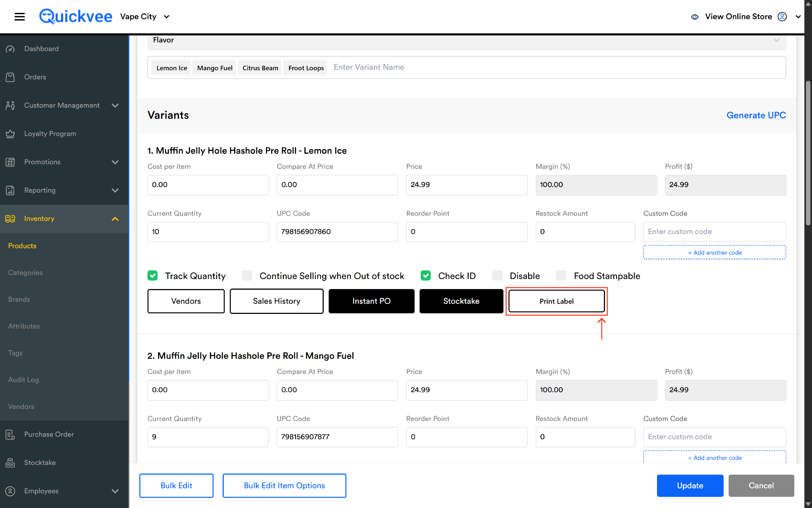The height and width of the screenshot is (508, 812).
Task: Click Bulk Edit Item Options
Action: [284, 485]
